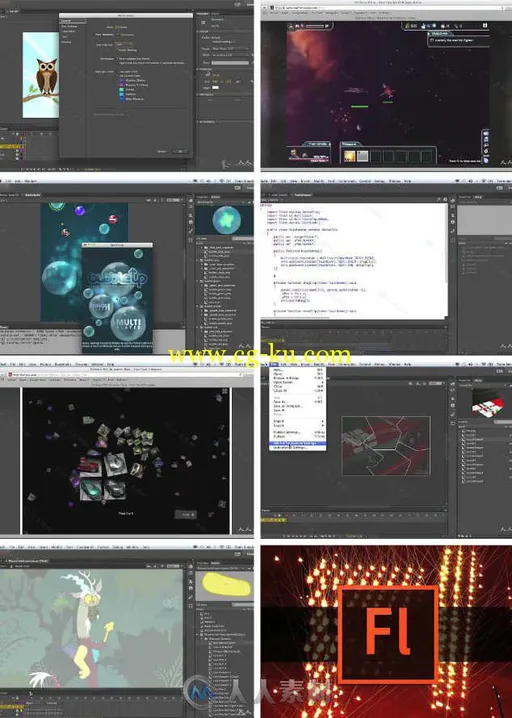Click the purple bubble on bubble game stage

(80, 210)
